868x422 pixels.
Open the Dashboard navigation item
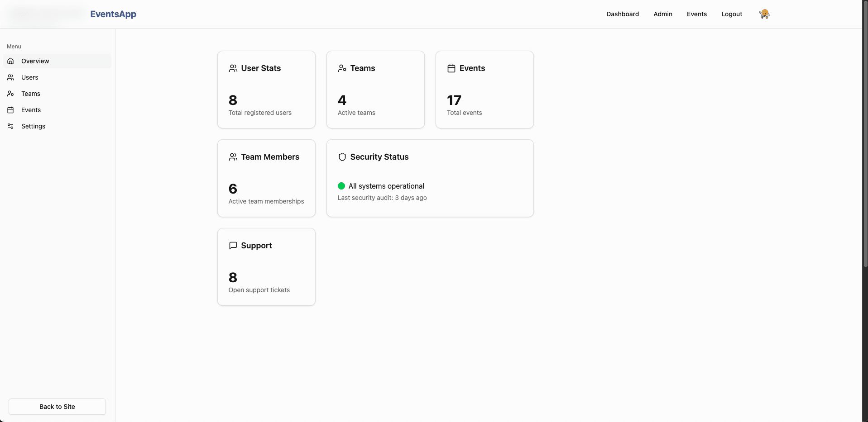click(x=622, y=14)
